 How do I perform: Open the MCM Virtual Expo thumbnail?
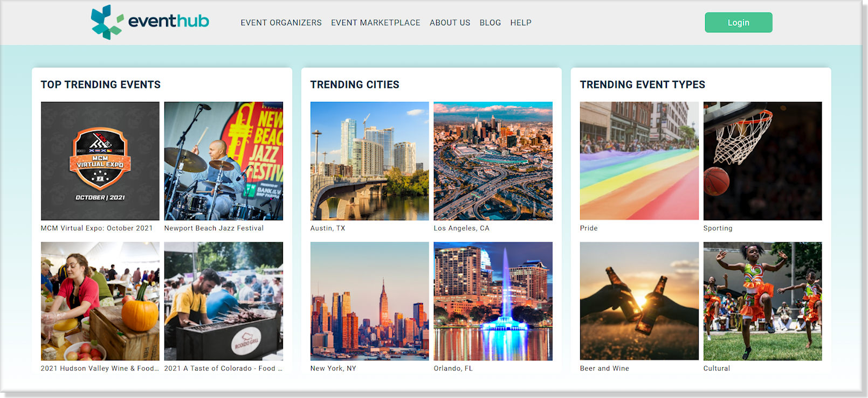pos(100,161)
